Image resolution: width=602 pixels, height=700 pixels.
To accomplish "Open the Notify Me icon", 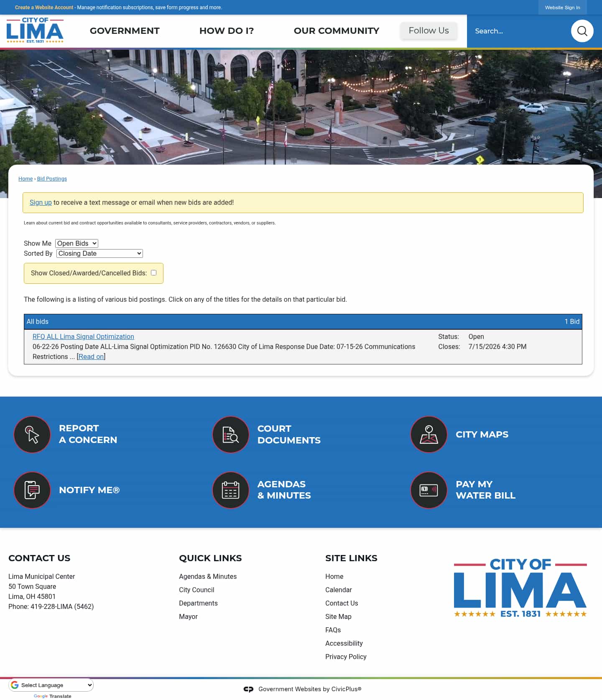I will pyautogui.click(x=32, y=490).
